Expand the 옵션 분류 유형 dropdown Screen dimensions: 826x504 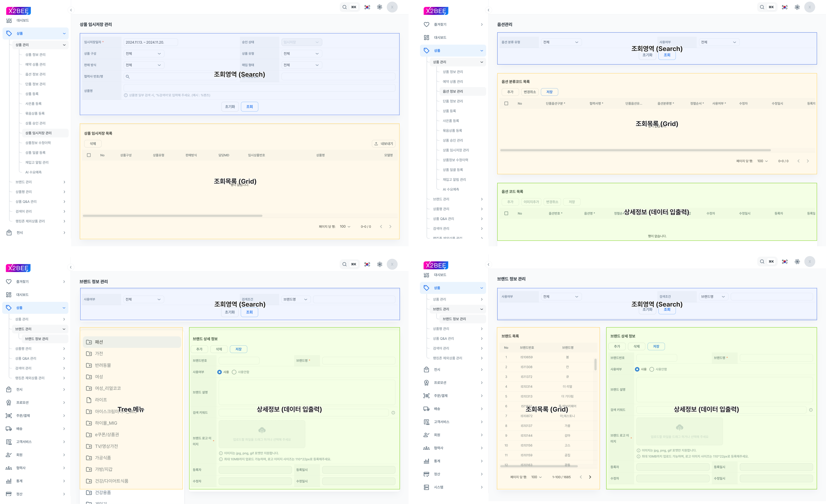(561, 42)
